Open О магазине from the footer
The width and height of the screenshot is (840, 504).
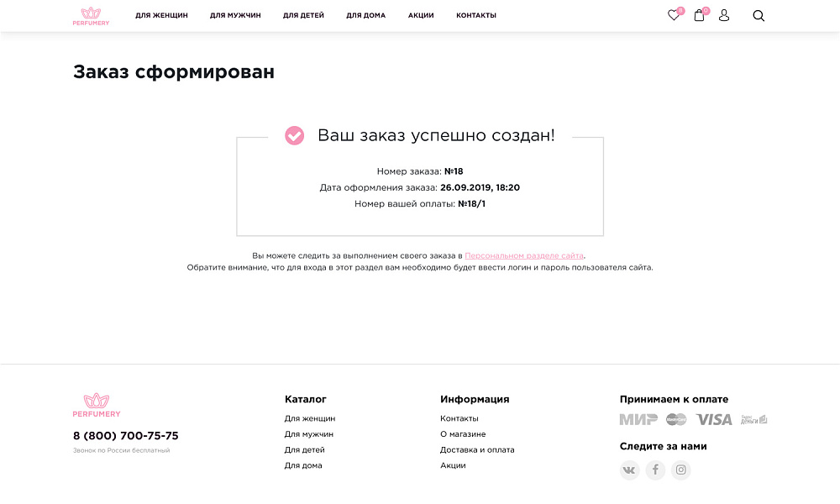point(463,433)
